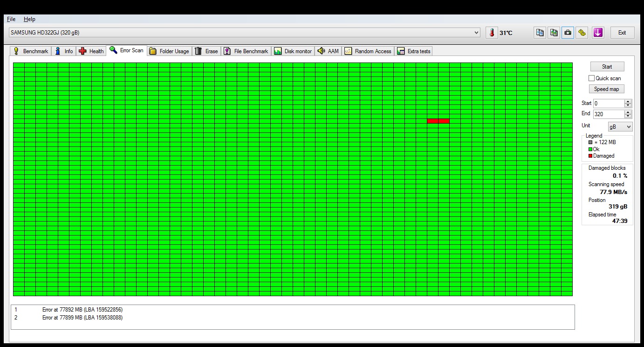Click the '31°C' temperature reading
Viewport: 644px width, 347px height.
tap(506, 33)
